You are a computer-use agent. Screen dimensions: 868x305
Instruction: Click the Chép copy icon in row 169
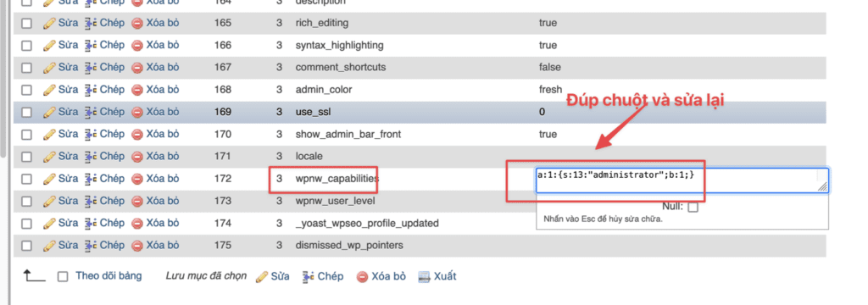[x=90, y=112]
